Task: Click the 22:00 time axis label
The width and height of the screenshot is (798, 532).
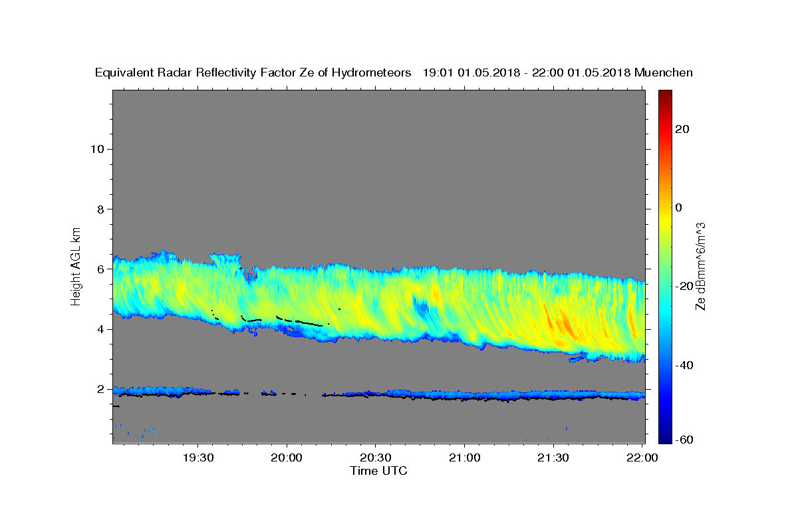Action: click(x=642, y=458)
